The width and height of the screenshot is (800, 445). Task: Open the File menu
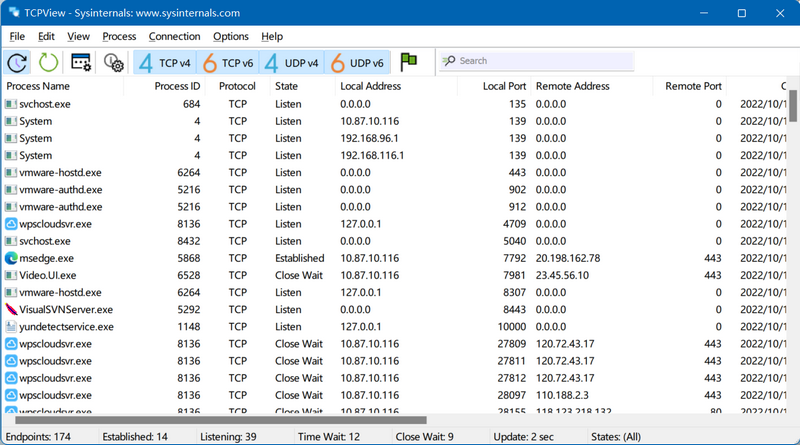[x=17, y=36]
